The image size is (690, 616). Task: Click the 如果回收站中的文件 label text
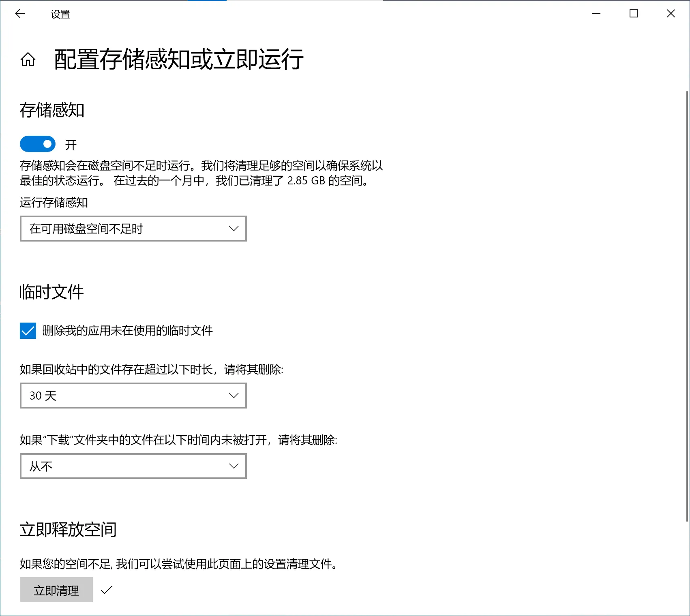coord(152,369)
